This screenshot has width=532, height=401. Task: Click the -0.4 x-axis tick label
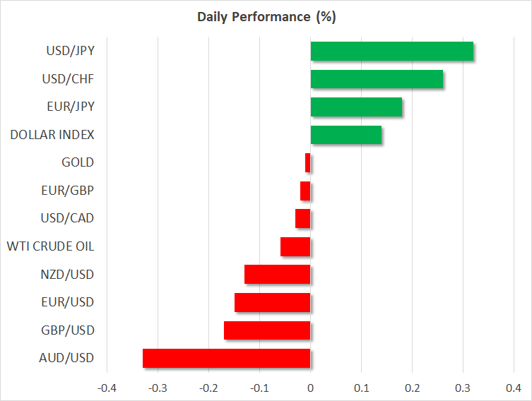point(107,388)
